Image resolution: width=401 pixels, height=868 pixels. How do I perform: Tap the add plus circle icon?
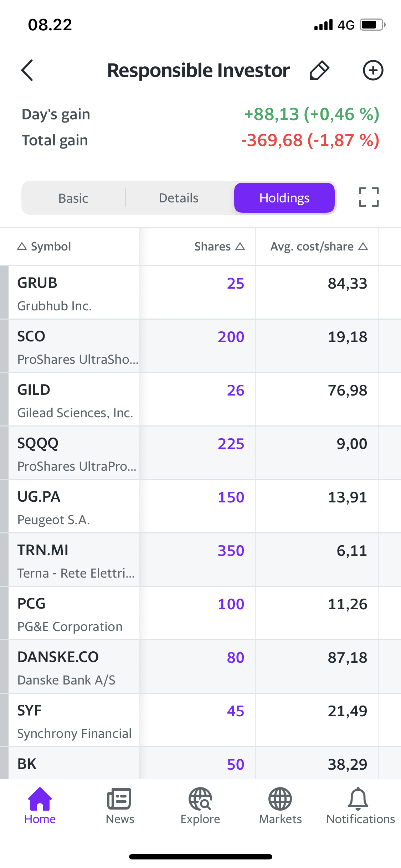pyautogui.click(x=373, y=70)
